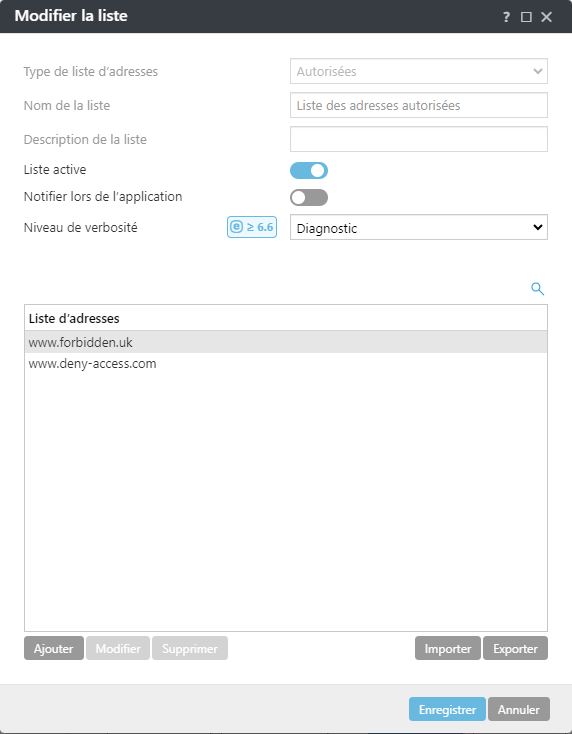
Task: Click the Liste d'adresses column header
Action: point(286,318)
